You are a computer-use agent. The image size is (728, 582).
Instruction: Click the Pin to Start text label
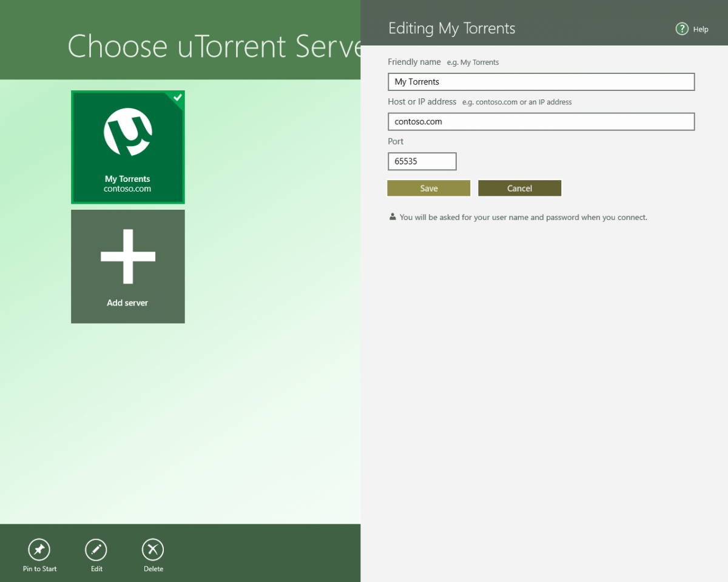click(39, 569)
